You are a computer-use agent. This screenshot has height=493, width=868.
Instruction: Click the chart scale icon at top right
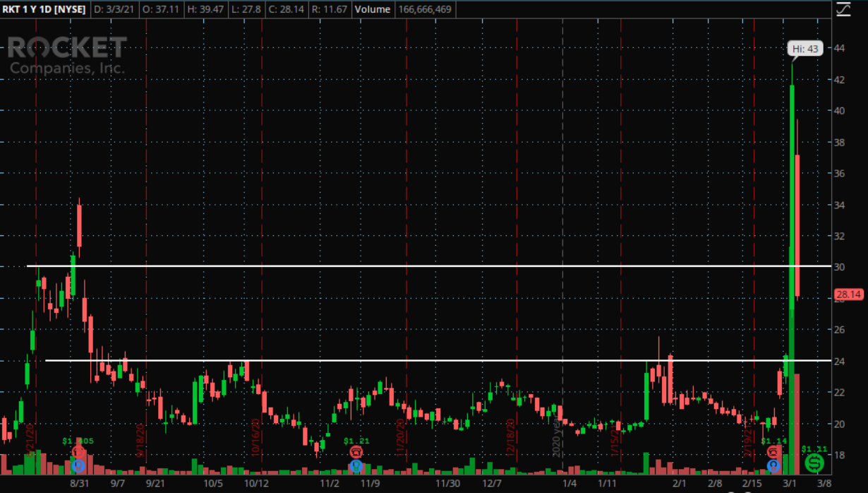point(843,9)
